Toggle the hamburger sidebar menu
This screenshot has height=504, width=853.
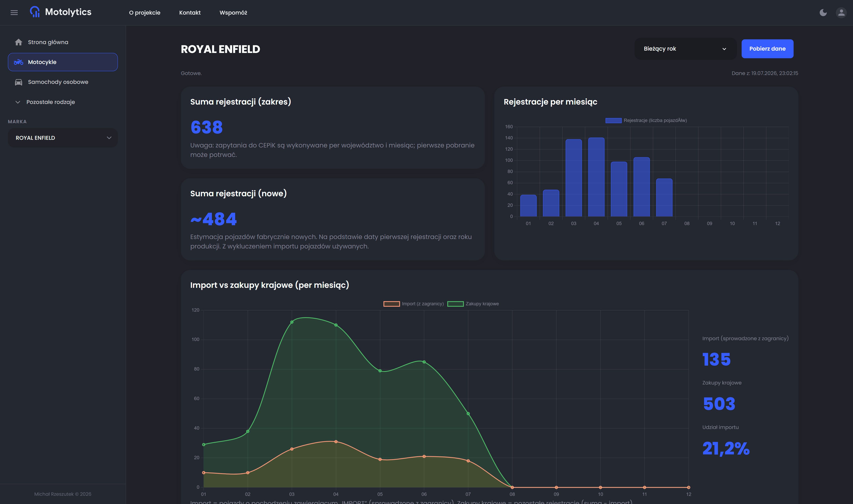click(14, 13)
